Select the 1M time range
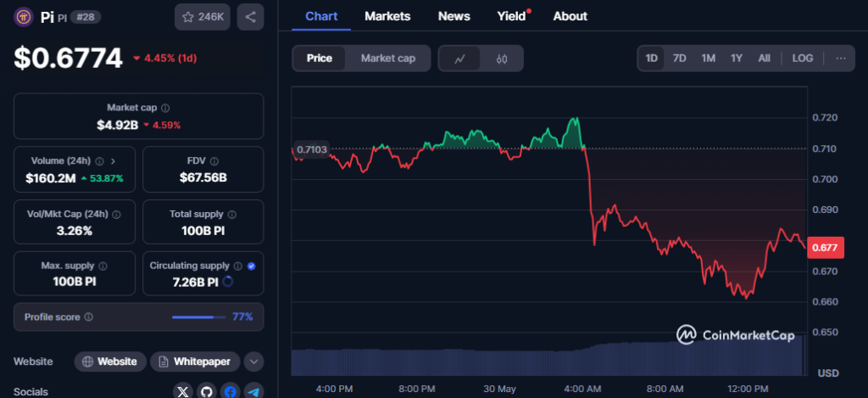868x398 pixels. pos(708,59)
